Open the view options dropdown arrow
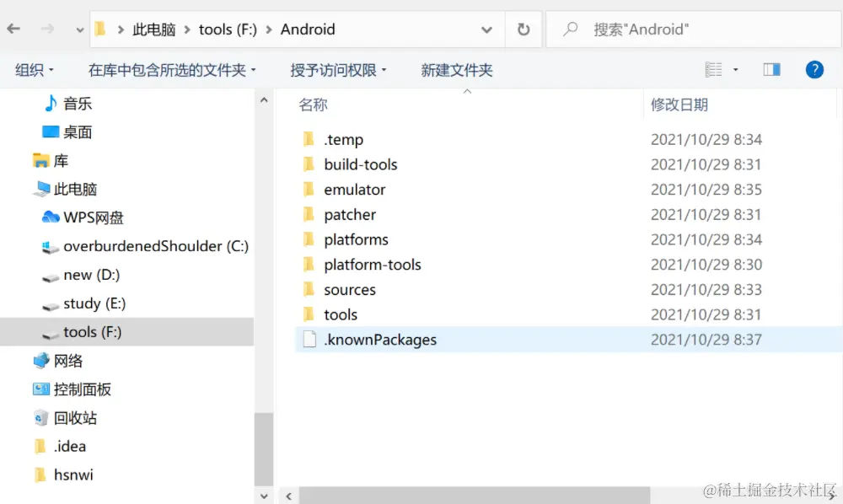 735,69
